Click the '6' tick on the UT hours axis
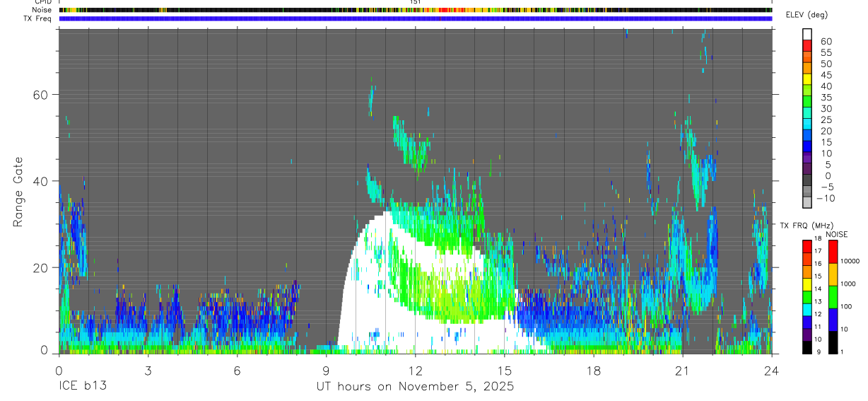The height and width of the screenshot is (401, 868). [237, 371]
